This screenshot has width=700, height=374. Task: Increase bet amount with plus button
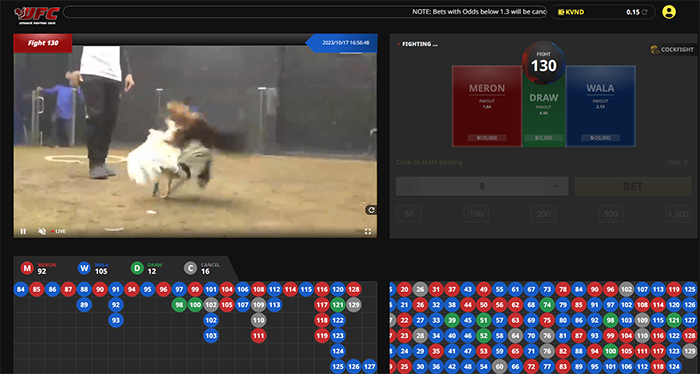(x=556, y=186)
